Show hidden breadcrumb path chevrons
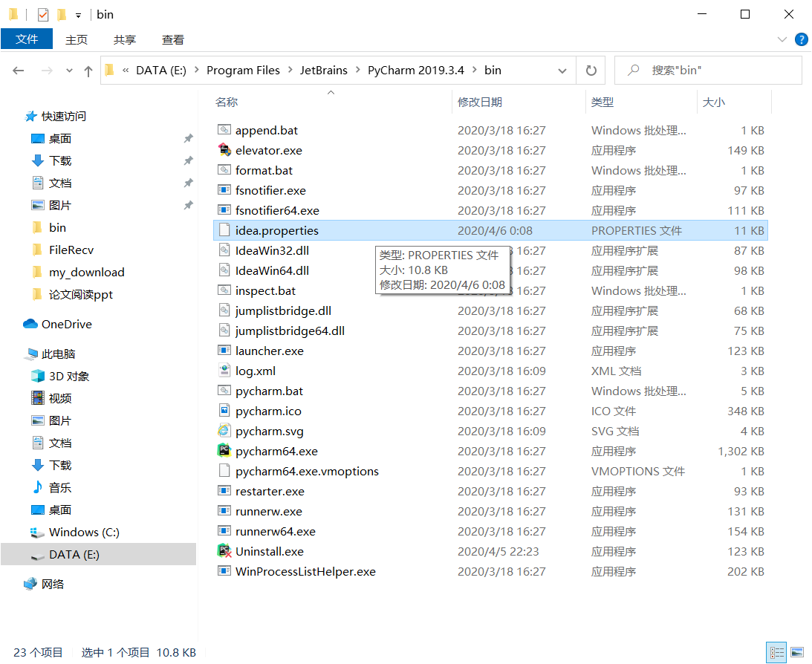Viewport: 812px width, 664px height. click(x=126, y=70)
